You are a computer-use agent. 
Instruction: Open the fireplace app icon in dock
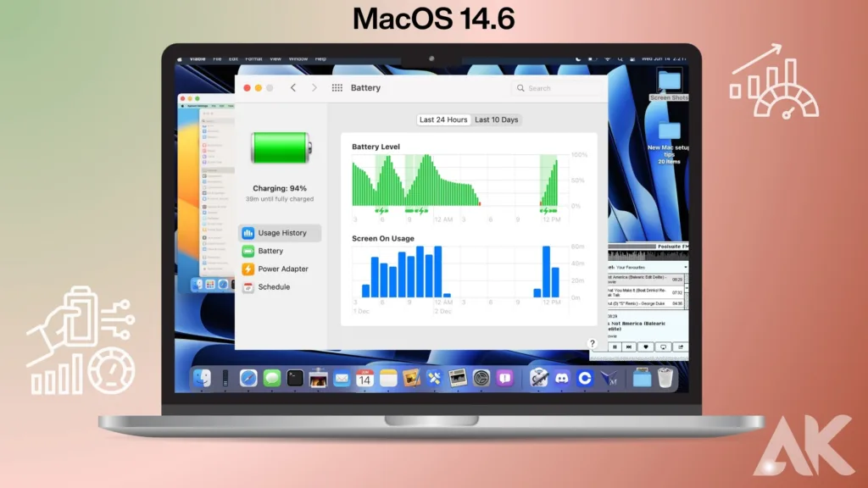point(319,379)
